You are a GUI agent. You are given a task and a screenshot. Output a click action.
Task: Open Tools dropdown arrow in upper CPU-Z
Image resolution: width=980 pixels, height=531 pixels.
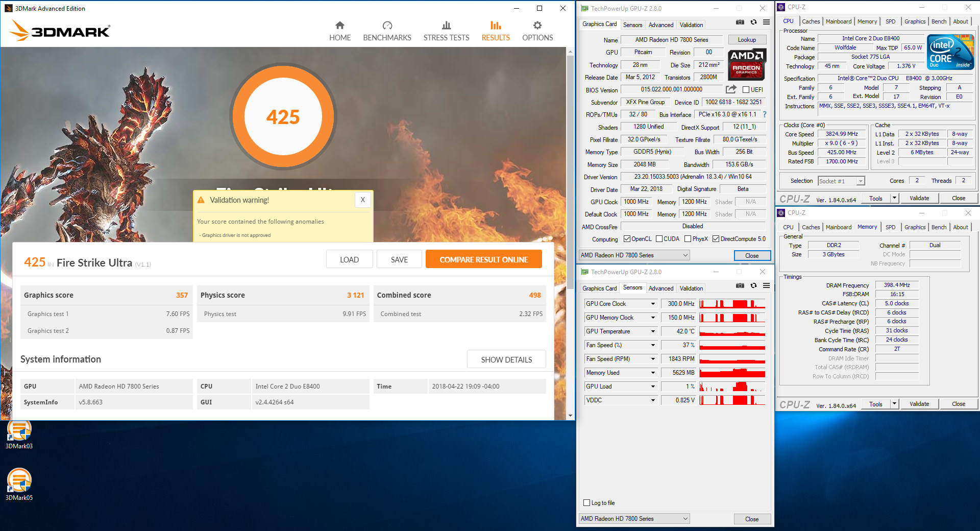[894, 198]
